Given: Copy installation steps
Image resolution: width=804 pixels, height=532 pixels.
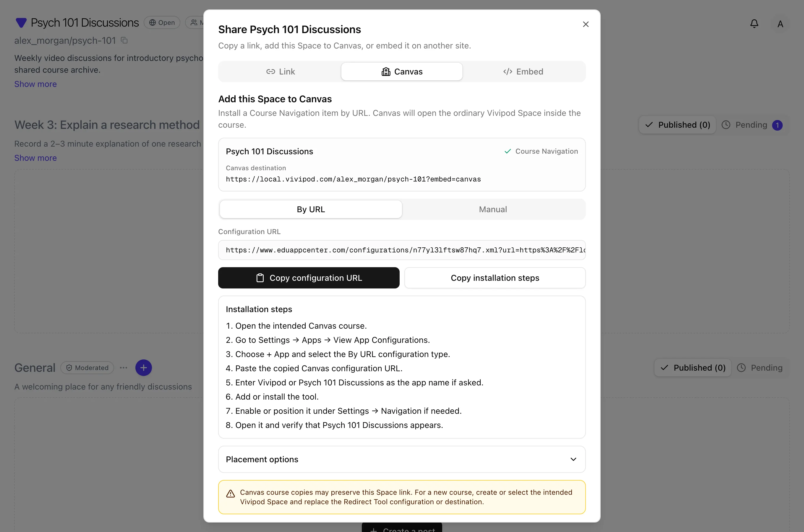Looking at the screenshot, I should pyautogui.click(x=495, y=278).
